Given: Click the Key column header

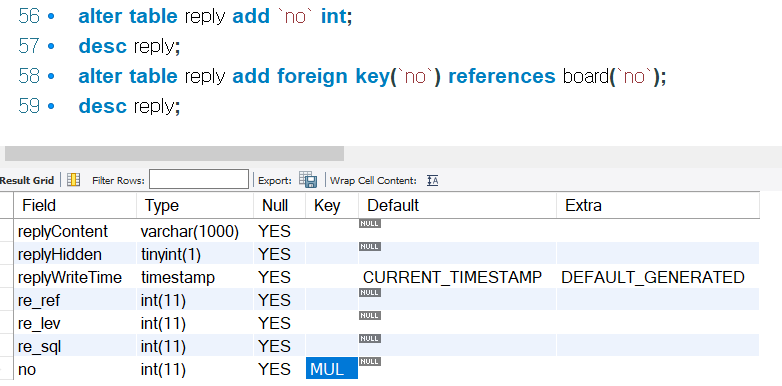Looking at the screenshot, I should pos(332,205).
